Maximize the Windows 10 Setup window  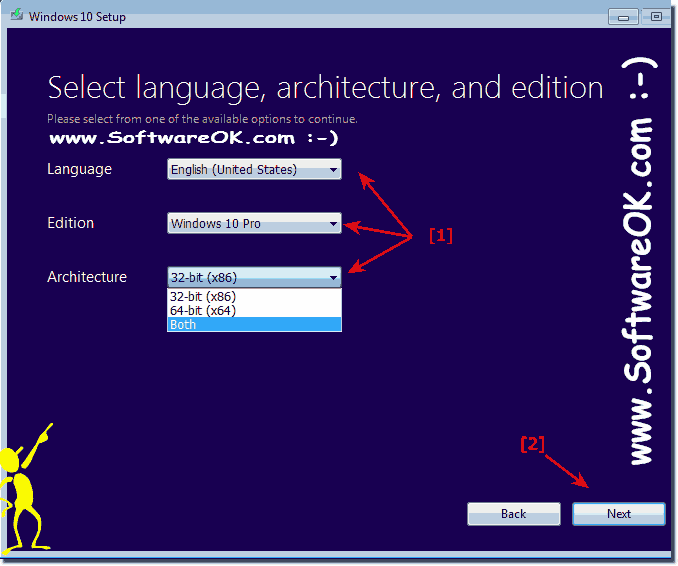656,17
